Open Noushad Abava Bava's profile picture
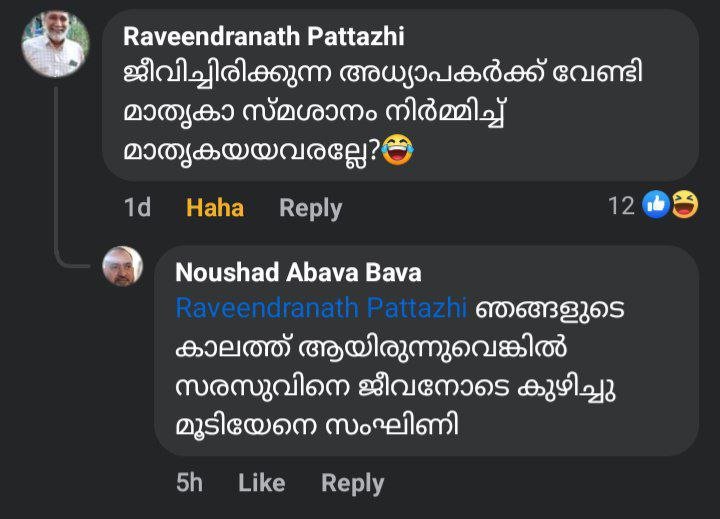This screenshot has height=519, width=720. tap(123, 267)
